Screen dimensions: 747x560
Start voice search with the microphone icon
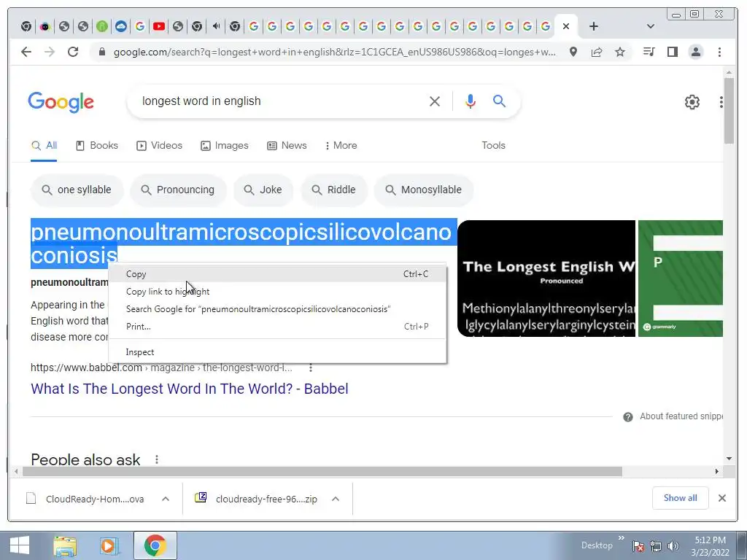tap(471, 101)
